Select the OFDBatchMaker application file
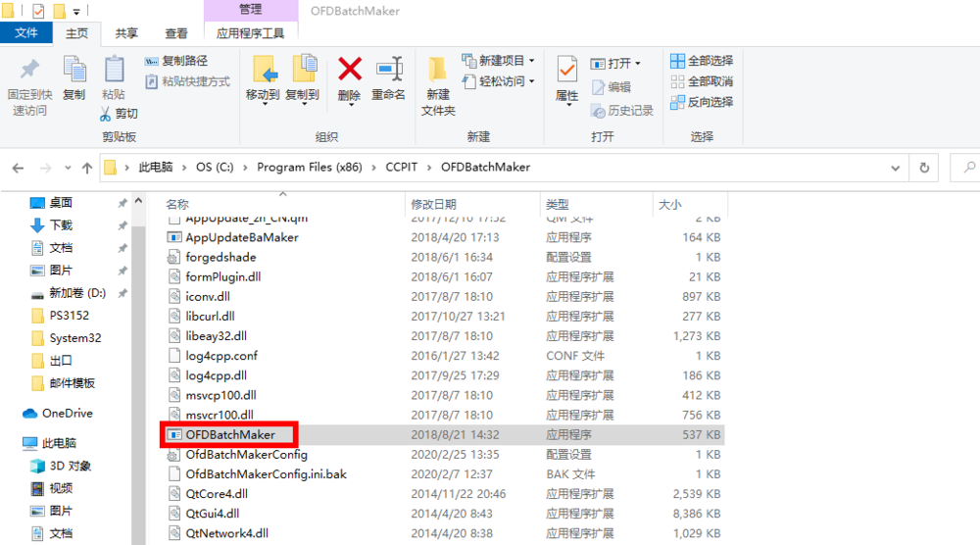This screenshot has width=980, height=545. pyautogui.click(x=230, y=434)
